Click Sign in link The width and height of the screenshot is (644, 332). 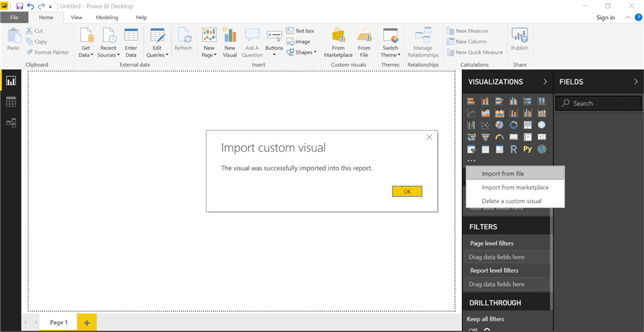click(605, 17)
